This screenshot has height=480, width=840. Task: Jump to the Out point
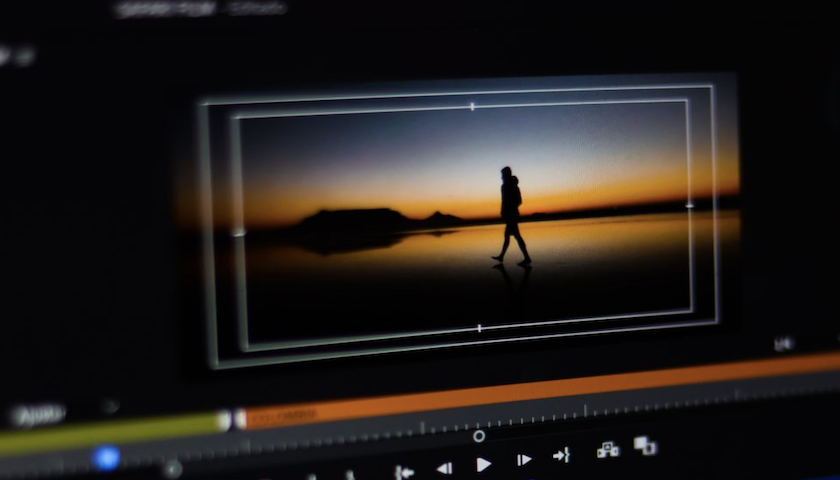point(561,455)
